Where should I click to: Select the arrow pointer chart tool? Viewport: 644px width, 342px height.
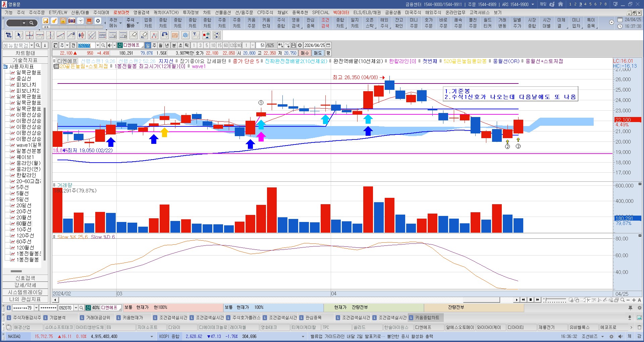point(19,35)
